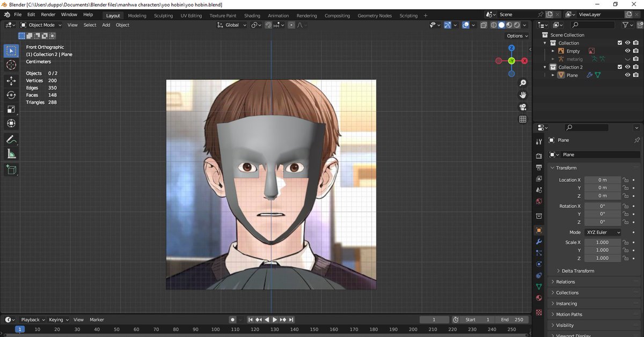Choose the Measure tool

11,154
